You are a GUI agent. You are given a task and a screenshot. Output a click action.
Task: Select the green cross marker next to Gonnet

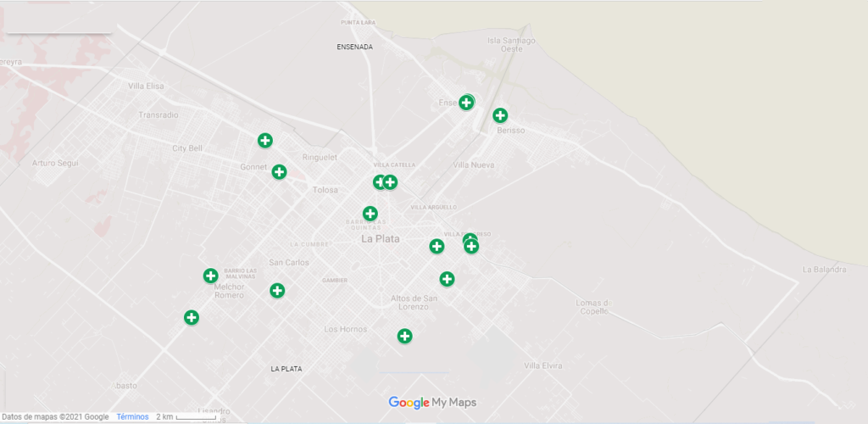pos(279,171)
